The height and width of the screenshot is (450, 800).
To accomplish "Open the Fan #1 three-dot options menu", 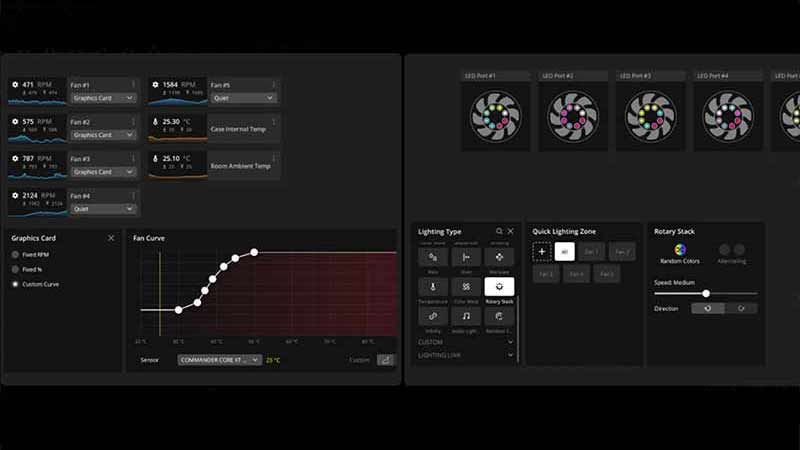I will click(133, 85).
